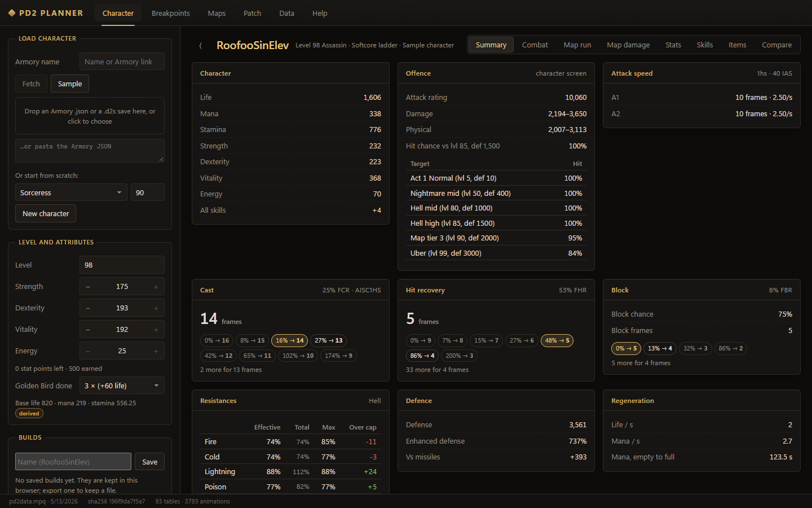Switch to the Stats tab
Screen dimensions: 812x508
click(x=673, y=45)
